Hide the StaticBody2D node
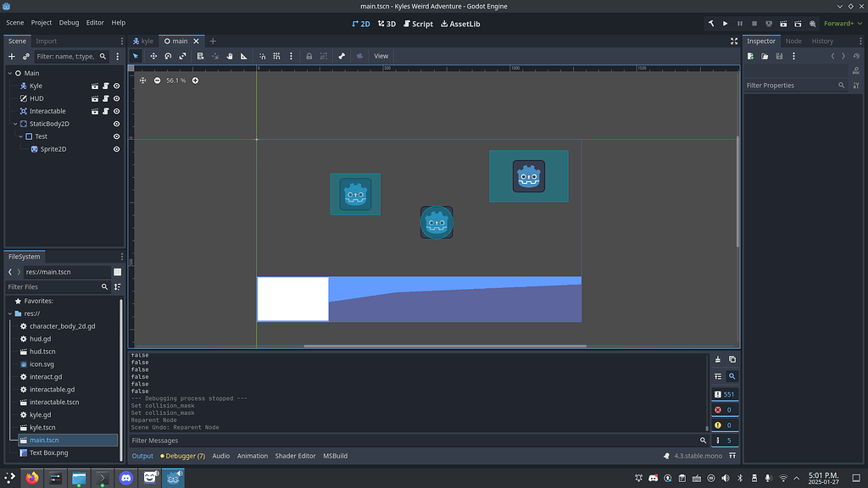The width and height of the screenshot is (868, 488). pos(116,124)
